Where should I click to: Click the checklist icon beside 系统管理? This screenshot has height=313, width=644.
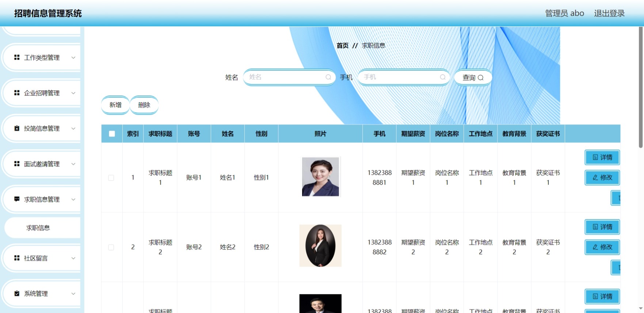pos(17,294)
